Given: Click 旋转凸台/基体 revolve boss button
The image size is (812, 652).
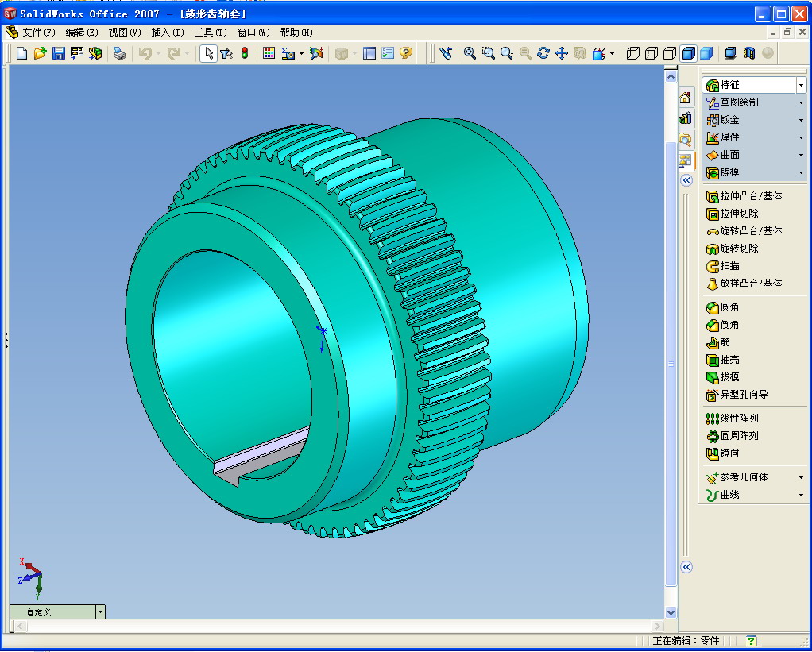Looking at the screenshot, I should 744,231.
